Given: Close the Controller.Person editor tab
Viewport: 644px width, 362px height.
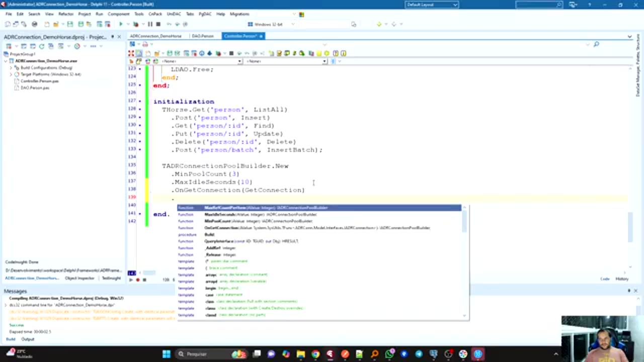Looking at the screenshot, I should pyautogui.click(x=262, y=36).
